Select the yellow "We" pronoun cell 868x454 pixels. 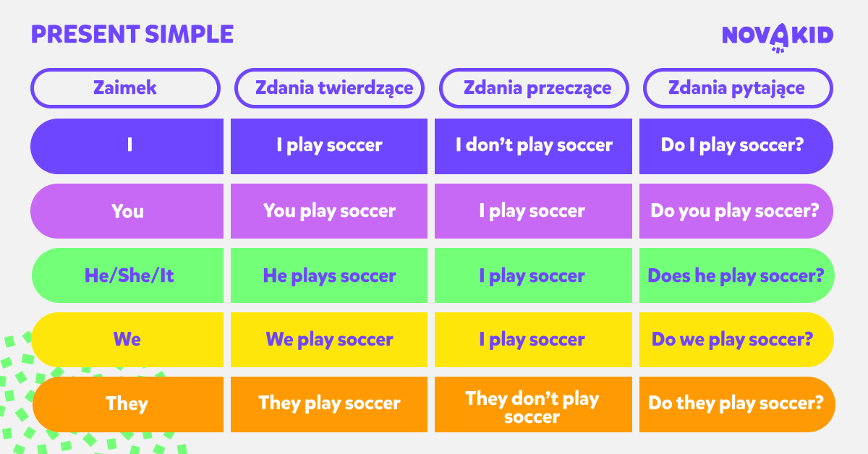coord(128,340)
